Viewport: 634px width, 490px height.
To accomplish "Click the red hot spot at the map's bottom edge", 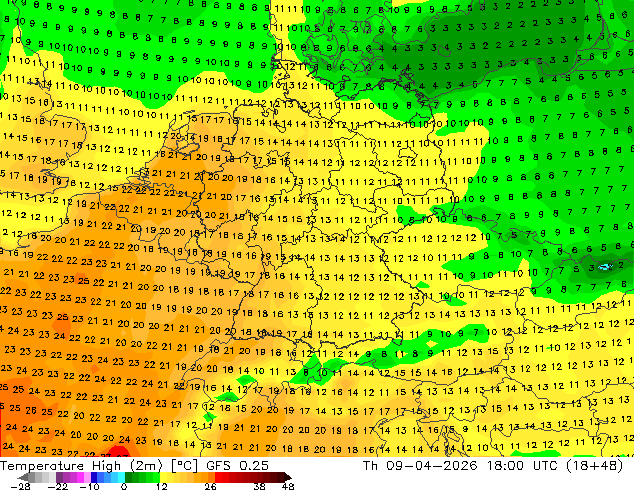I will point(116,451).
